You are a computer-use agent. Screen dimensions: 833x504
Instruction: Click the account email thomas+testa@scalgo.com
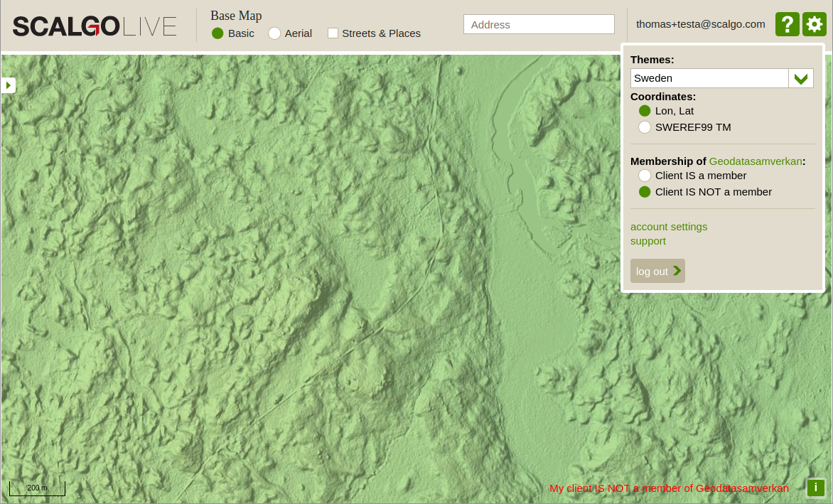[701, 24]
